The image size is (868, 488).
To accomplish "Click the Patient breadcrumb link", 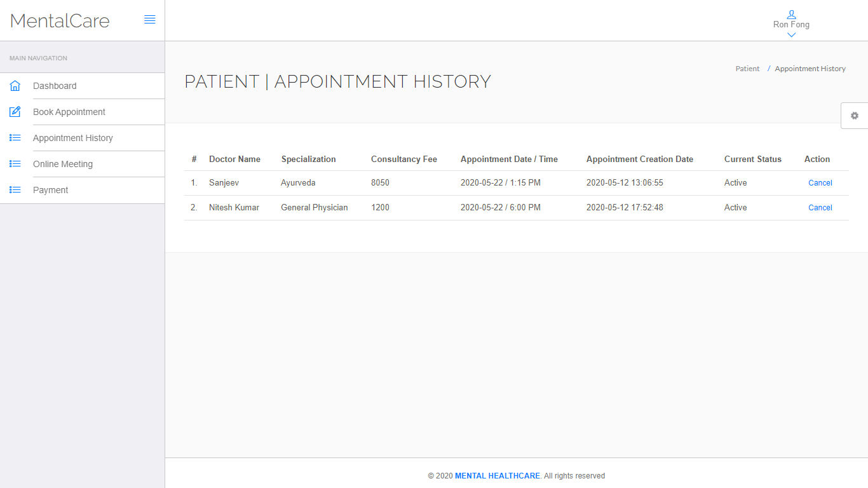I will (747, 69).
